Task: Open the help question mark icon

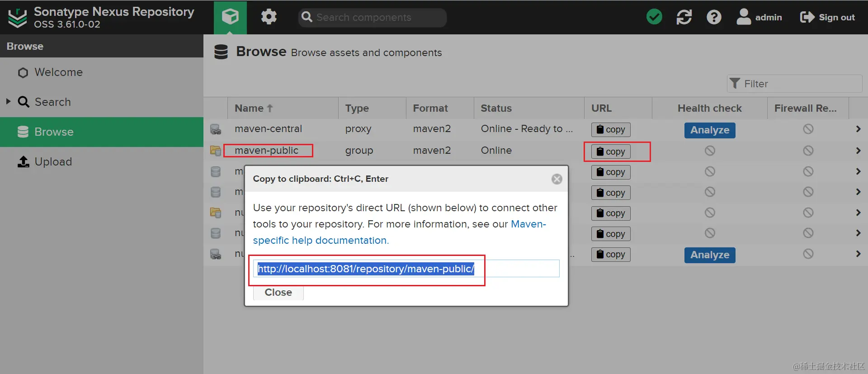Action: tap(714, 17)
